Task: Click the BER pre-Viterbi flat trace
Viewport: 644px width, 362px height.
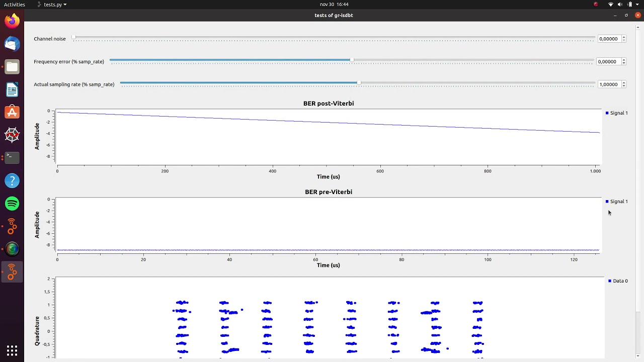Action: 329,250
